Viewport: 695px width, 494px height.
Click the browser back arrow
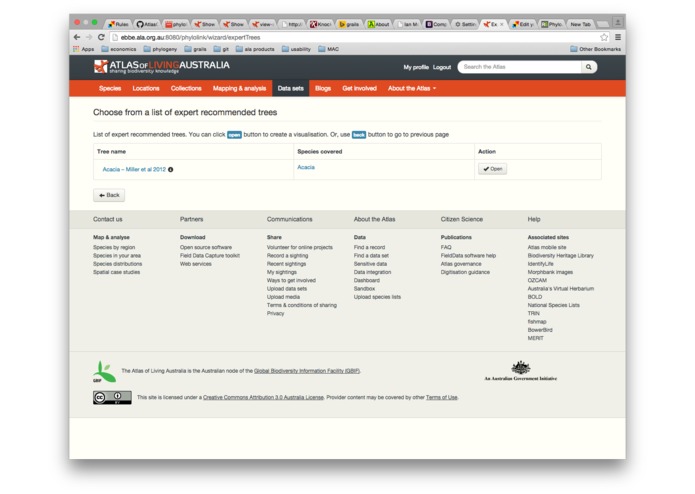pyautogui.click(x=77, y=37)
